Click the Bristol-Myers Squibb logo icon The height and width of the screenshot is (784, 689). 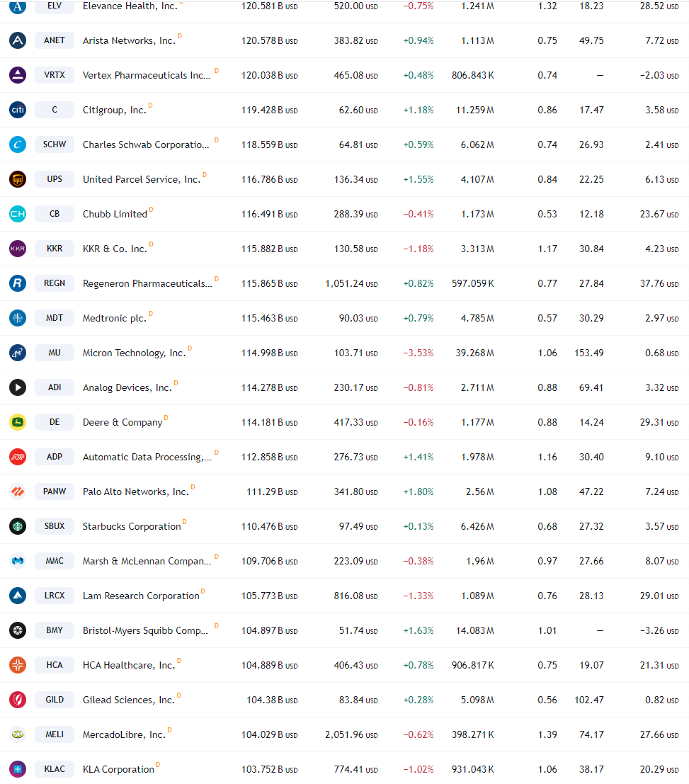click(18, 630)
